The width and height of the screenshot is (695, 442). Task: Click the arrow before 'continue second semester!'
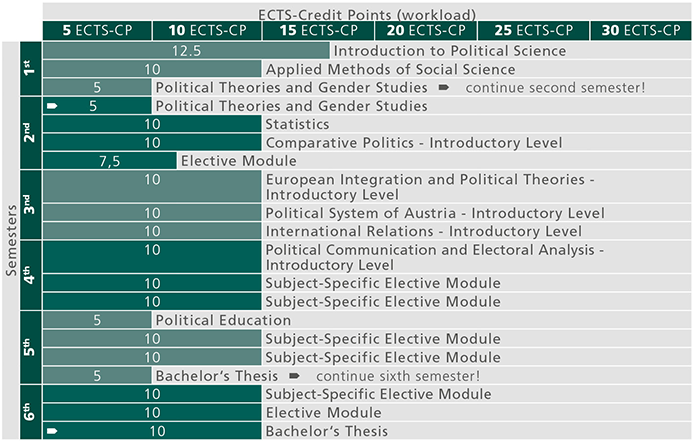[442, 88]
